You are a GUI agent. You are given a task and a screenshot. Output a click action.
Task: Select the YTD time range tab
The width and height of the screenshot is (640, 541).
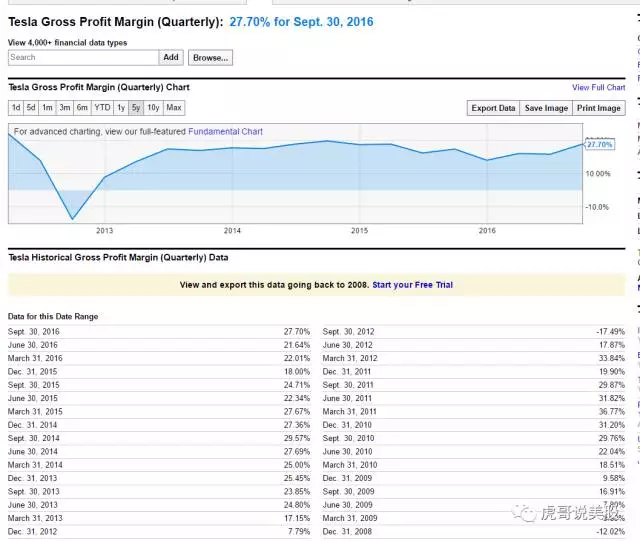pos(102,108)
